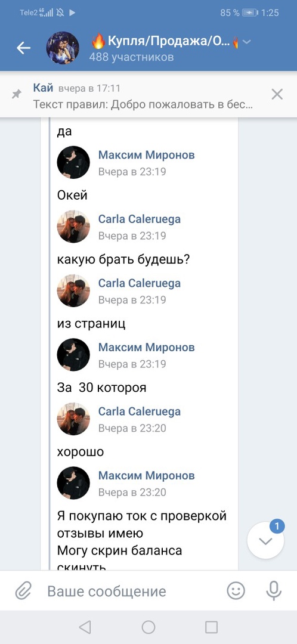Open Android recent apps square
Screen dimensions: 297x644
(211, 627)
